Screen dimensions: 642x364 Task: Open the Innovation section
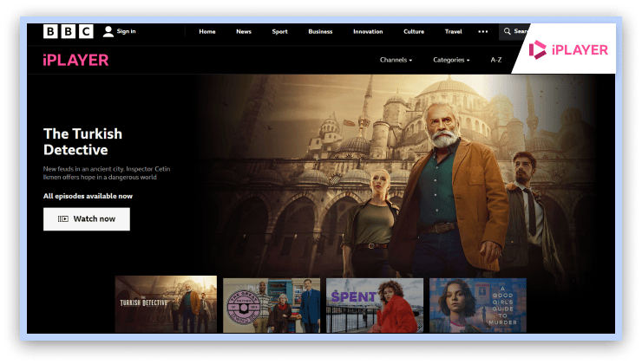click(368, 31)
